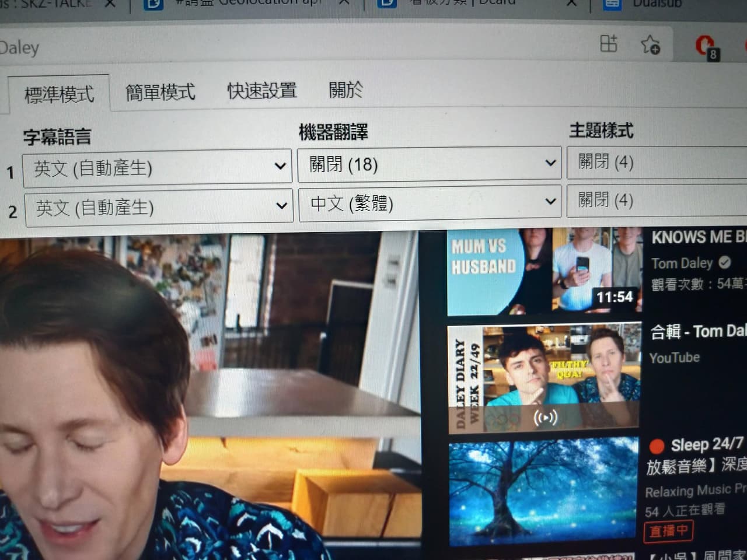Click the browser collections grid icon
This screenshot has width=747, height=560.
(x=609, y=44)
